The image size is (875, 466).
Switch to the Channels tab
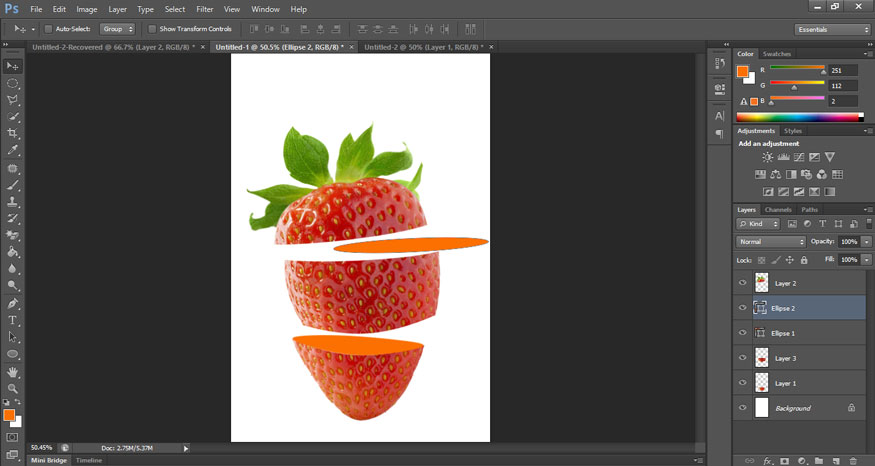[778, 210]
